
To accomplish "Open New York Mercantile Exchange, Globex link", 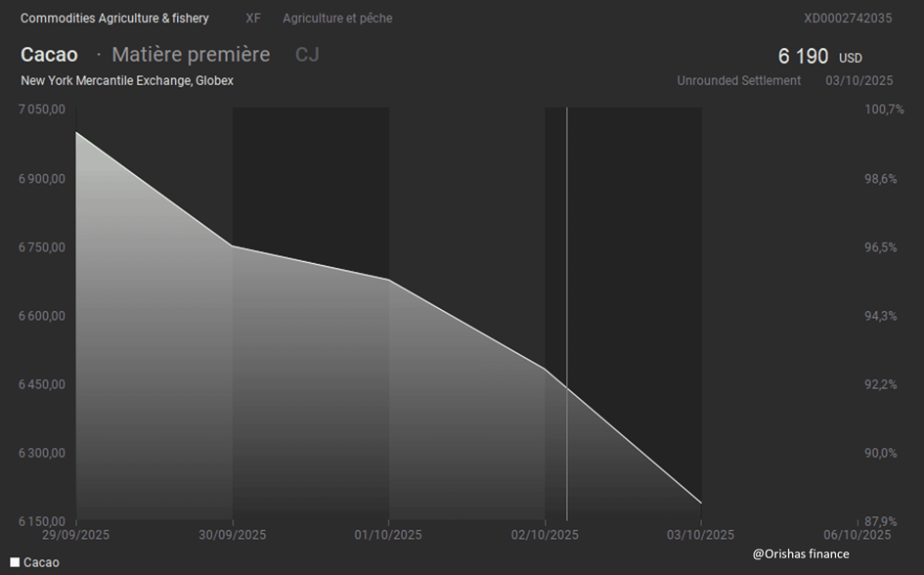I will (x=127, y=81).
